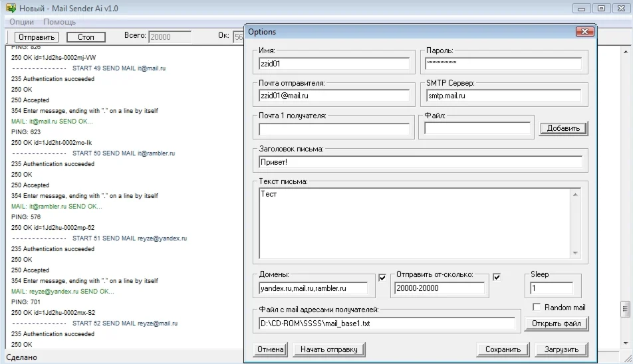
Task: Close the Options dialog with red X
Action: click(x=584, y=32)
